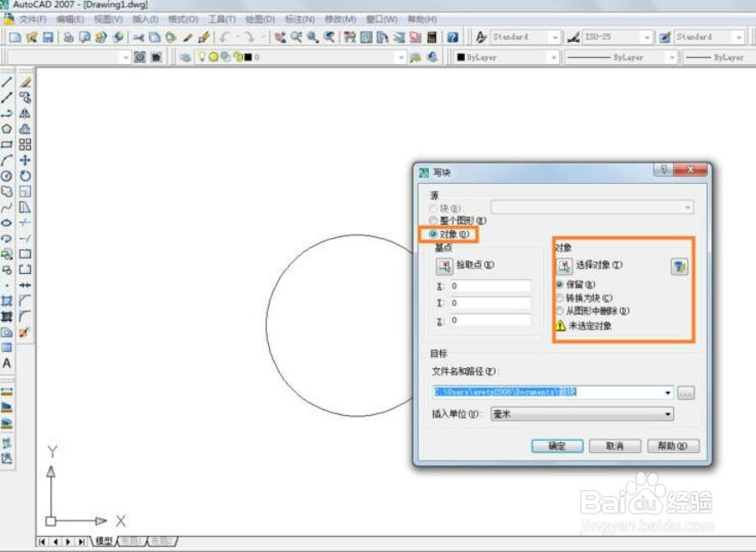
Task: Select the Line tool
Action: [7, 82]
